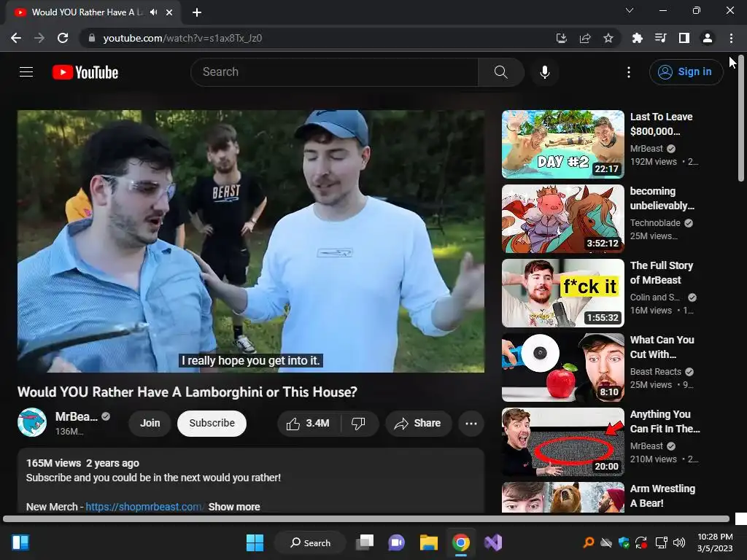Open Arm Wrestling A Bear video title
Viewport: 747px width, 560px height.
tap(662, 496)
